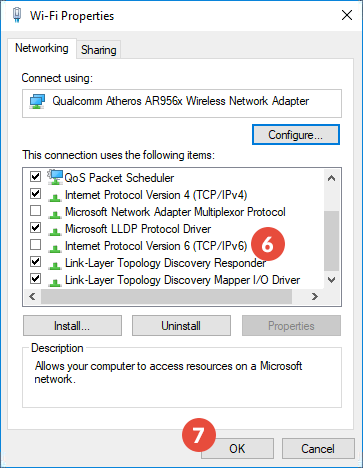This screenshot has width=363, height=468.
Task: Switch to the Networking tab
Action: pos(42,48)
